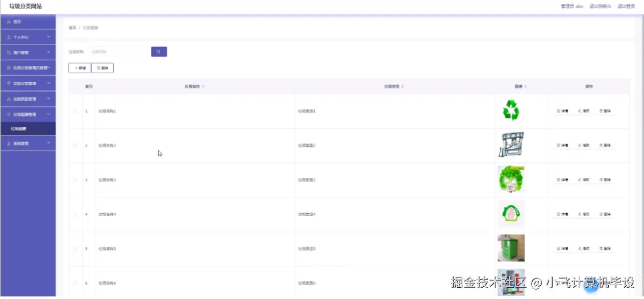The height and width of the screenshot is (299, 644).
Task: Expand the 用户管理 sidebar menu
Action: [28, 52]
